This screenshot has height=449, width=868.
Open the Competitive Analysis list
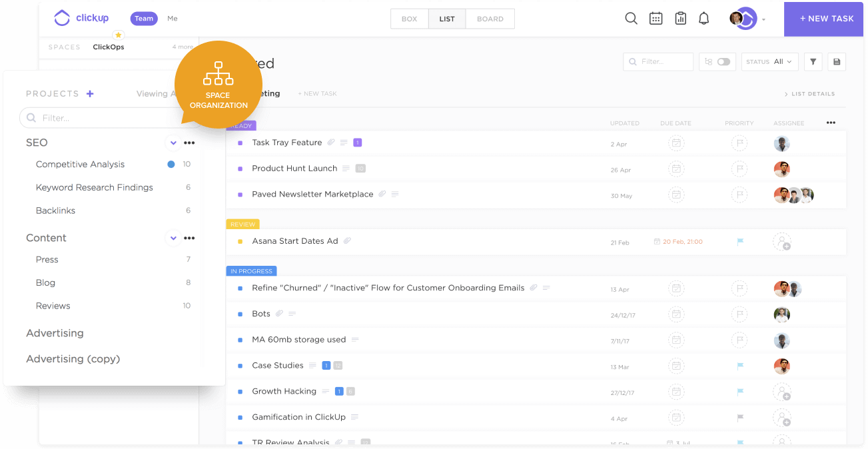click(x=80, y=165)
